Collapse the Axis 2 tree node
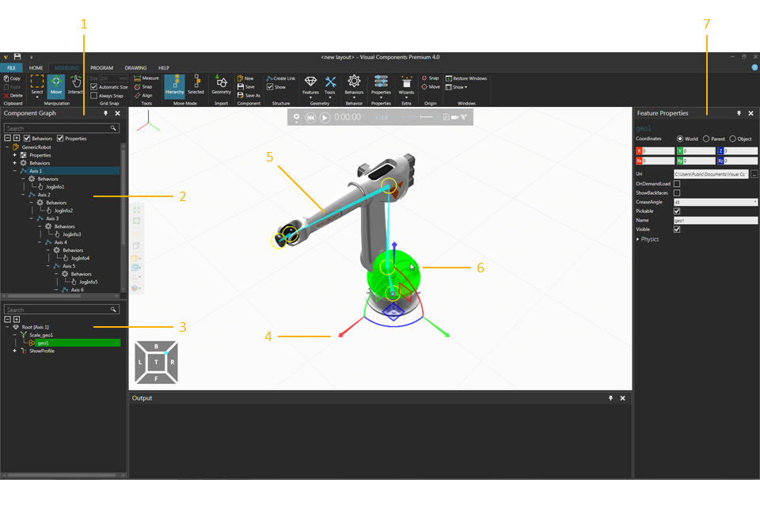This screenshot has height=532, width=760. click(x=23, y=195)
